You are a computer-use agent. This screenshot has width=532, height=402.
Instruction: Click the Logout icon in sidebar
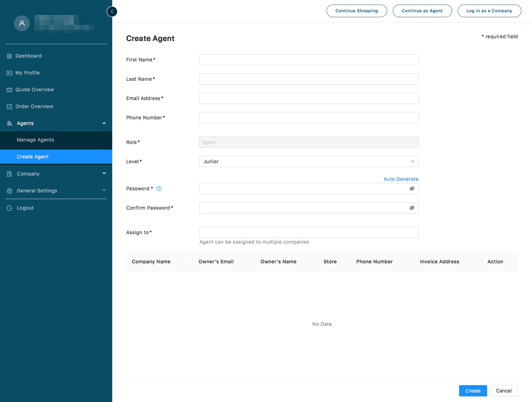point(9,208)
